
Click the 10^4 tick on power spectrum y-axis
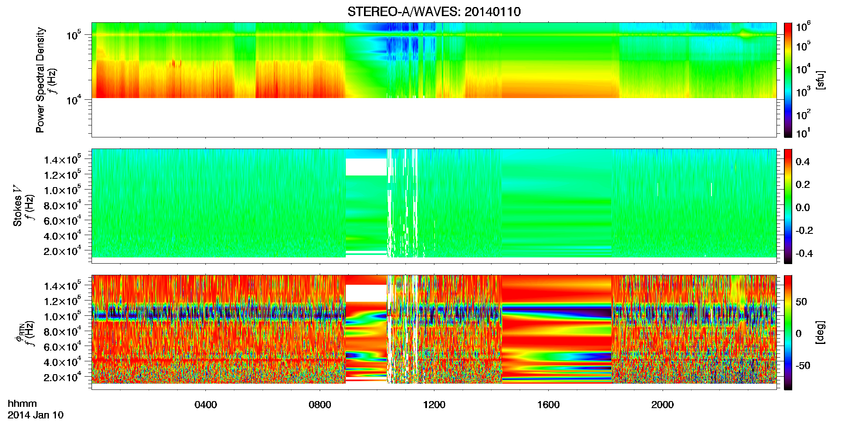[73, 100]
